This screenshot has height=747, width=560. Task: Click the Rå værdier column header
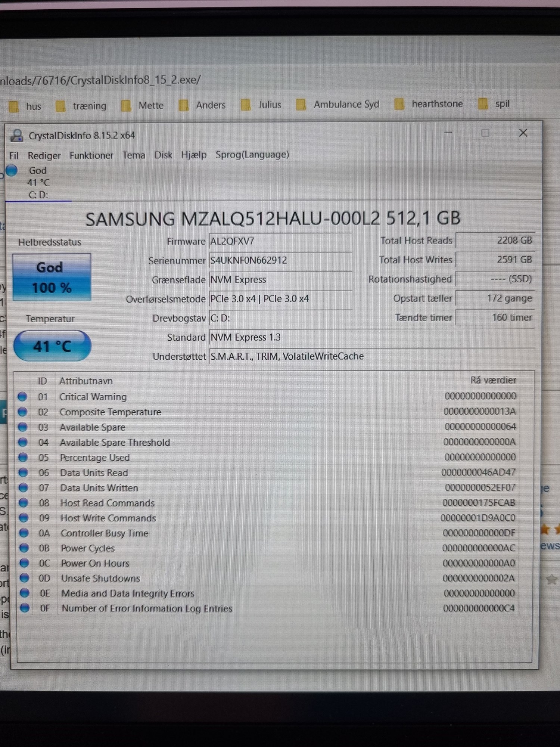coord(493,380)
